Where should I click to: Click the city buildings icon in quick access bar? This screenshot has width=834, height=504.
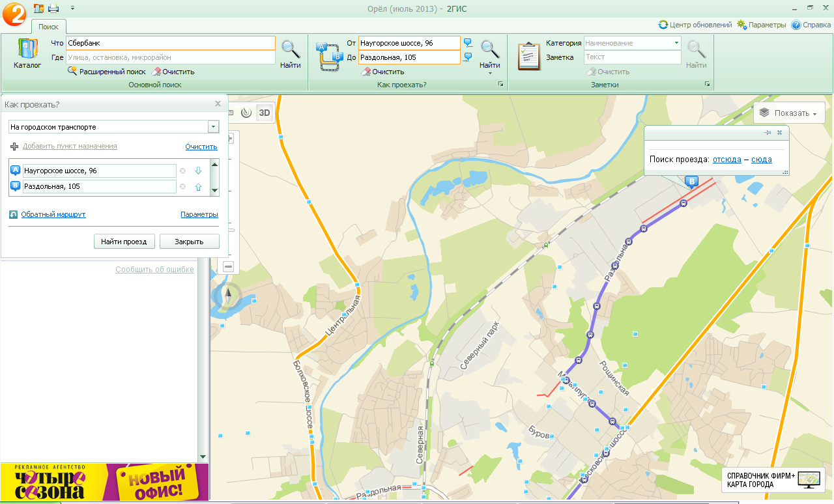(38, 8)
